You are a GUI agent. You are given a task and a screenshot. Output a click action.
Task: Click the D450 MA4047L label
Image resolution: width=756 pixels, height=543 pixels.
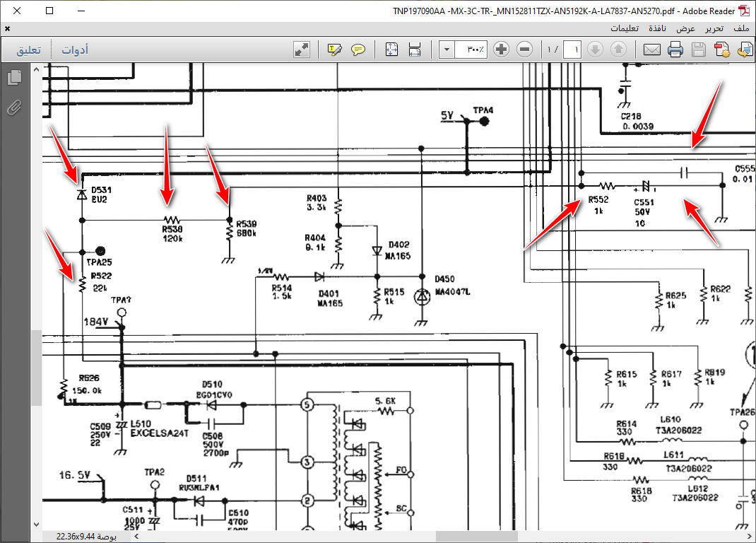pos(452,285)
